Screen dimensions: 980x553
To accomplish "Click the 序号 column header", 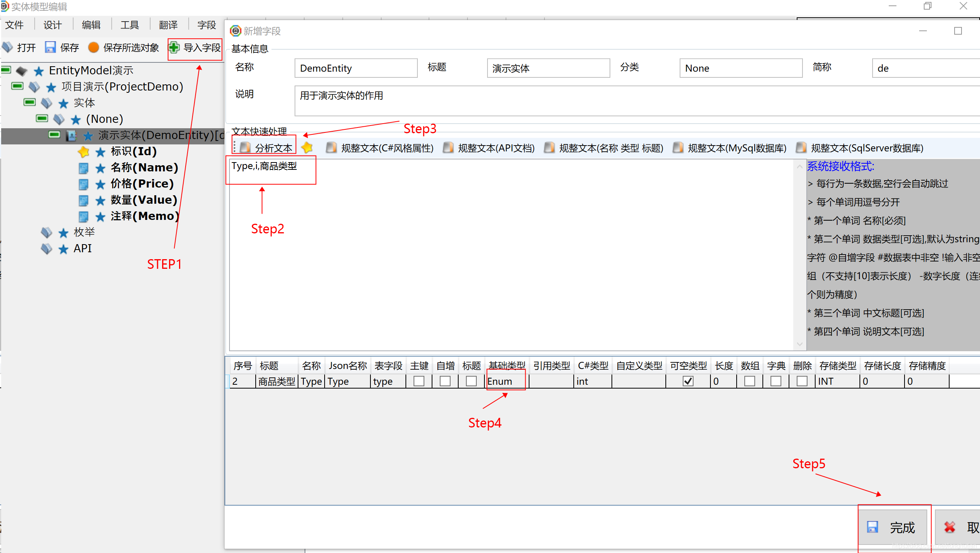I will point(243,365).
